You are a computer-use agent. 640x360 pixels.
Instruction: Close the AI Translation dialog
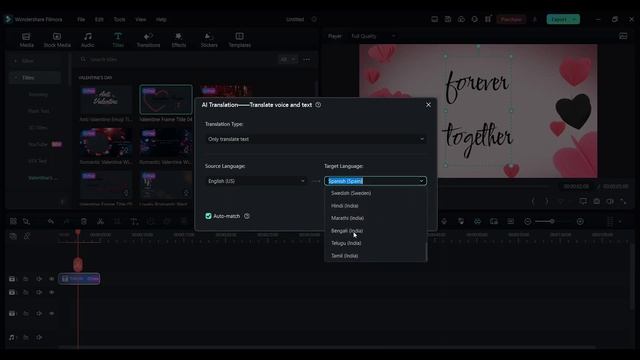click(428, 105)
